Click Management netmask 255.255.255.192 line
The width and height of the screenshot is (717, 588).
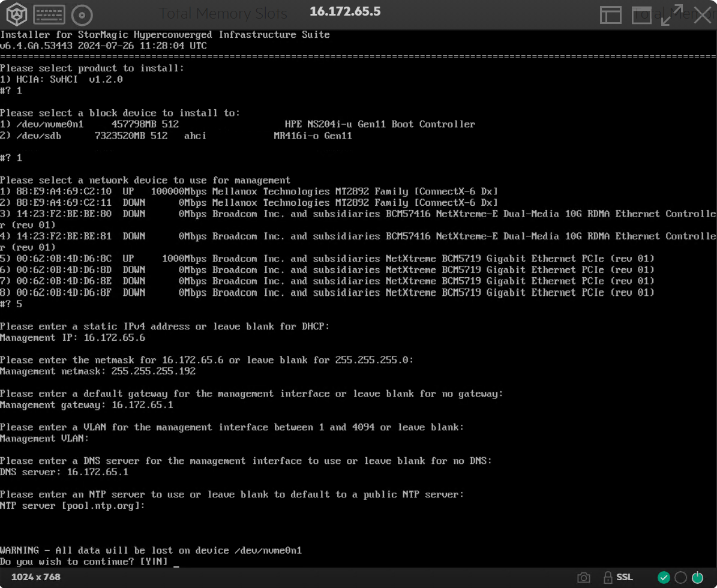point(98,371)
